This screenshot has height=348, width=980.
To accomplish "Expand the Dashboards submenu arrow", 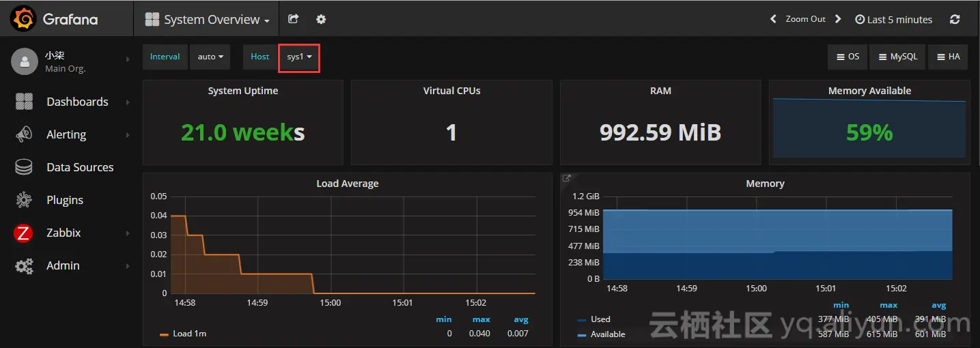I will [x=128, y=102].
